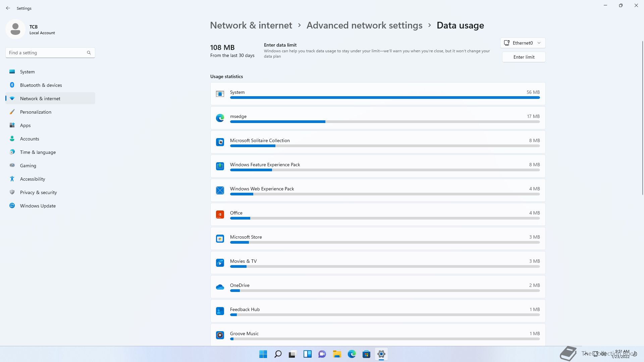Open Accessibility settings
The height and width of the screenshot is (362, 644).
click(50, 179)
